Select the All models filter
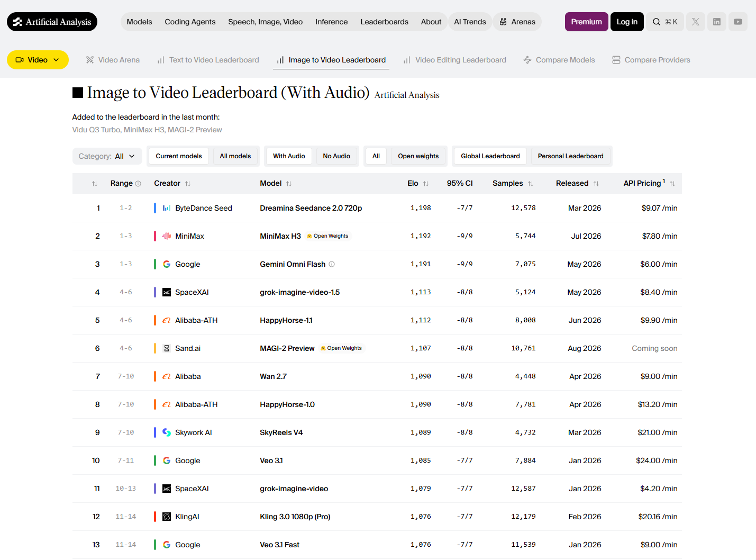 pos(235,156)
